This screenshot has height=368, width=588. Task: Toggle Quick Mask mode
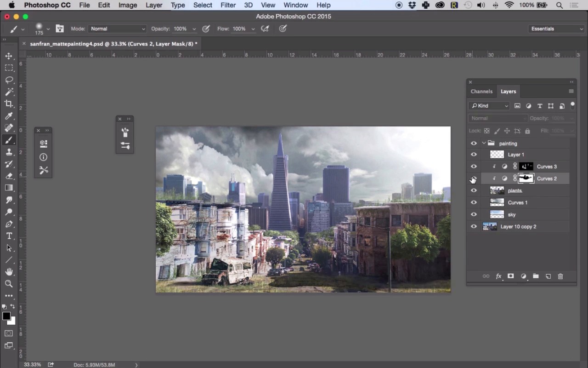click(x=9, y=333)
